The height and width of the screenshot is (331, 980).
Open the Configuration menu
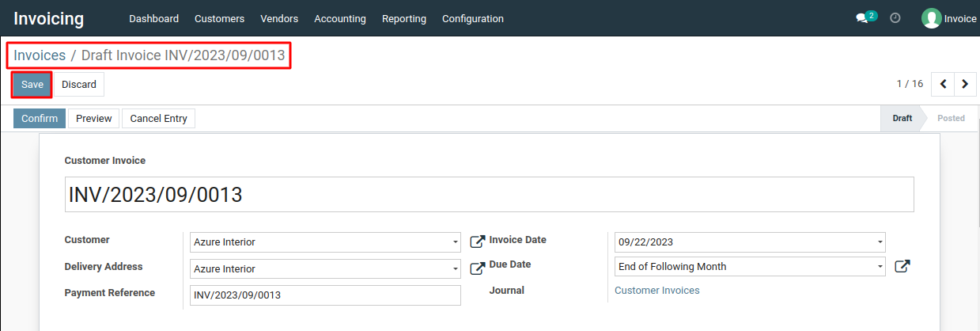473,18
